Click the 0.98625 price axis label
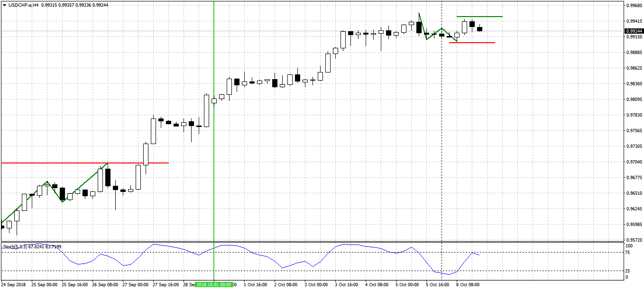Viewport: 644px width, 290px height. point(633,68)
